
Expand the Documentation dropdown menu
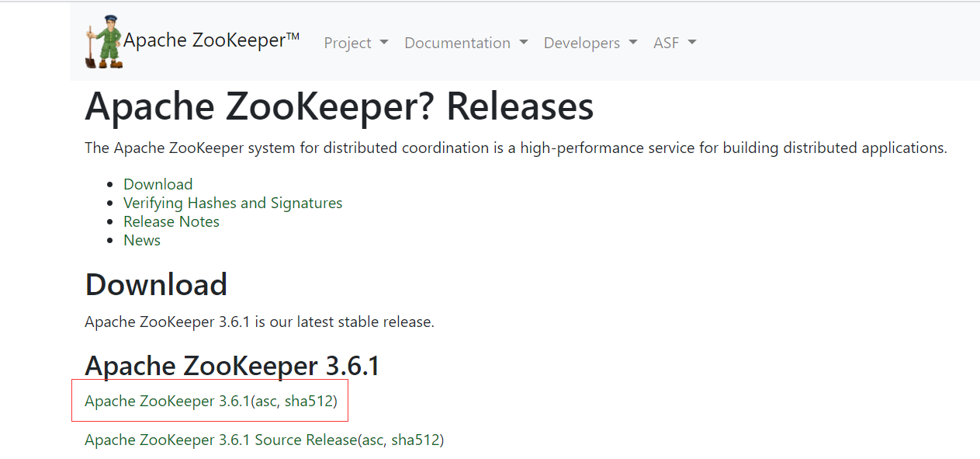466,43
